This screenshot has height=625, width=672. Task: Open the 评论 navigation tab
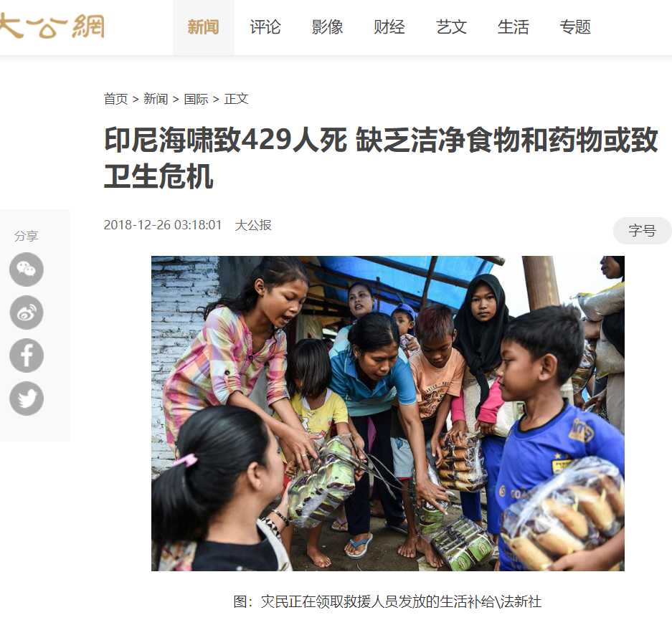[x=265, y=27]
